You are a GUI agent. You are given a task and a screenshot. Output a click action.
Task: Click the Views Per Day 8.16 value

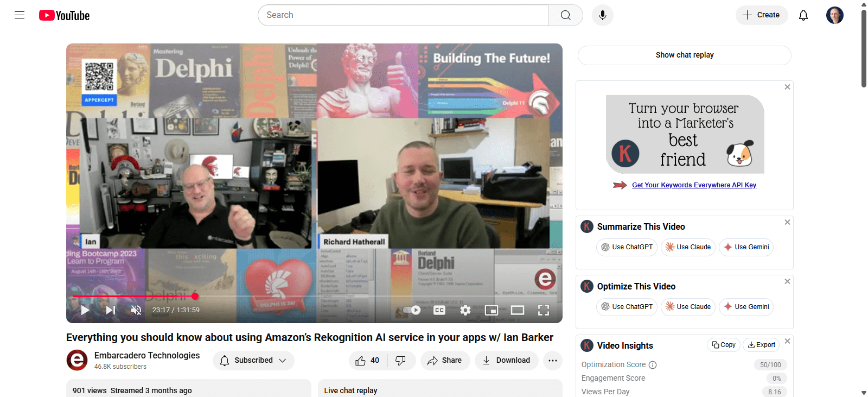[775, 392]
